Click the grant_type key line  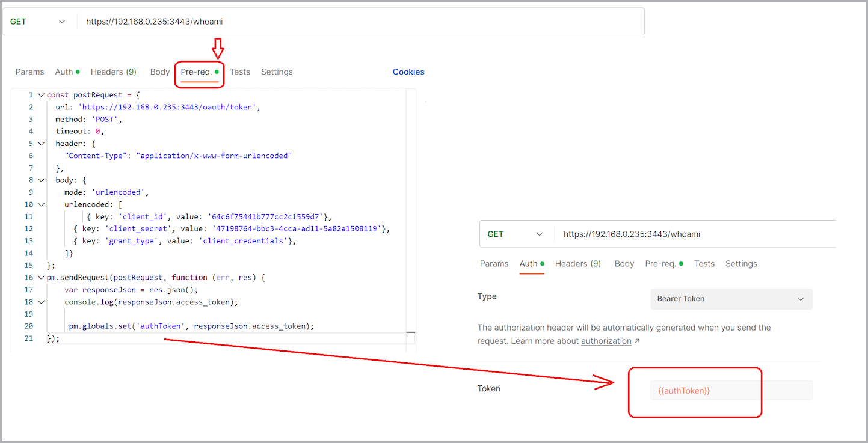coord(185,241)
